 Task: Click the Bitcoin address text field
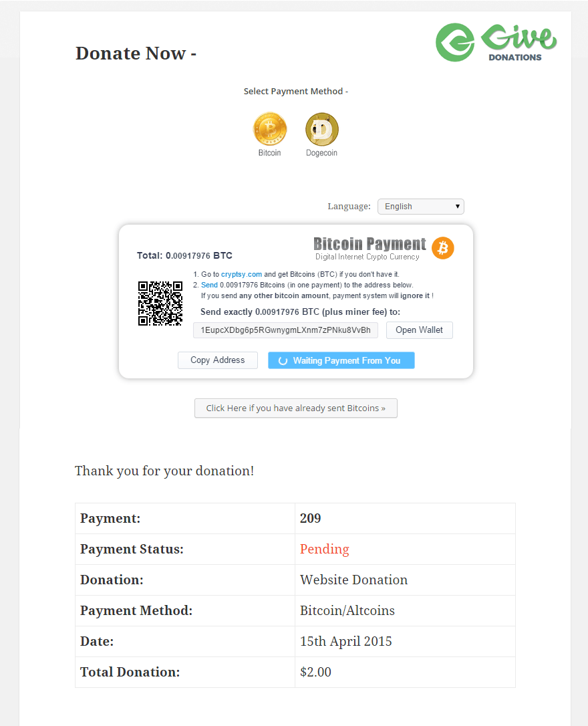[285, 330]
